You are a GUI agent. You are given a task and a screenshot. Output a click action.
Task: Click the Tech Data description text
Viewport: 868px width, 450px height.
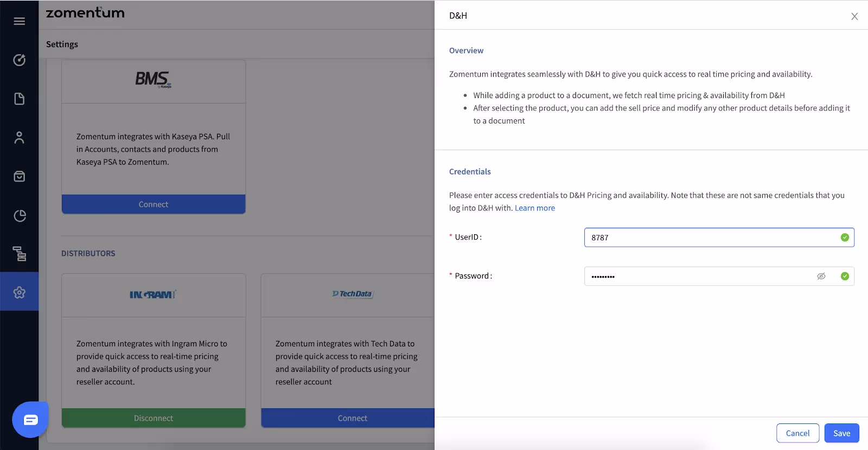coord(347,363)
